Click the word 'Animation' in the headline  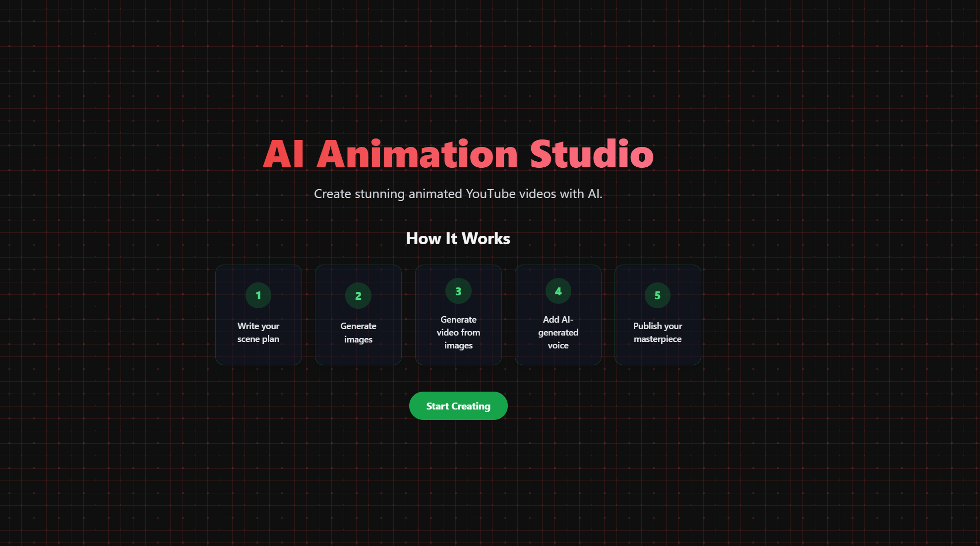point(417,154)
